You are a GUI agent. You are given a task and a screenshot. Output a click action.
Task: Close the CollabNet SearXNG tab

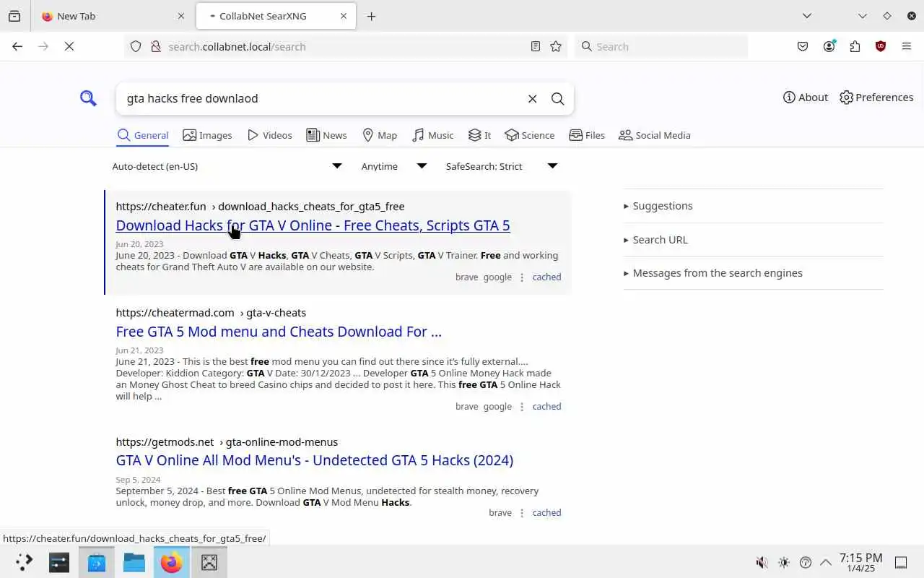coord(344,16)
